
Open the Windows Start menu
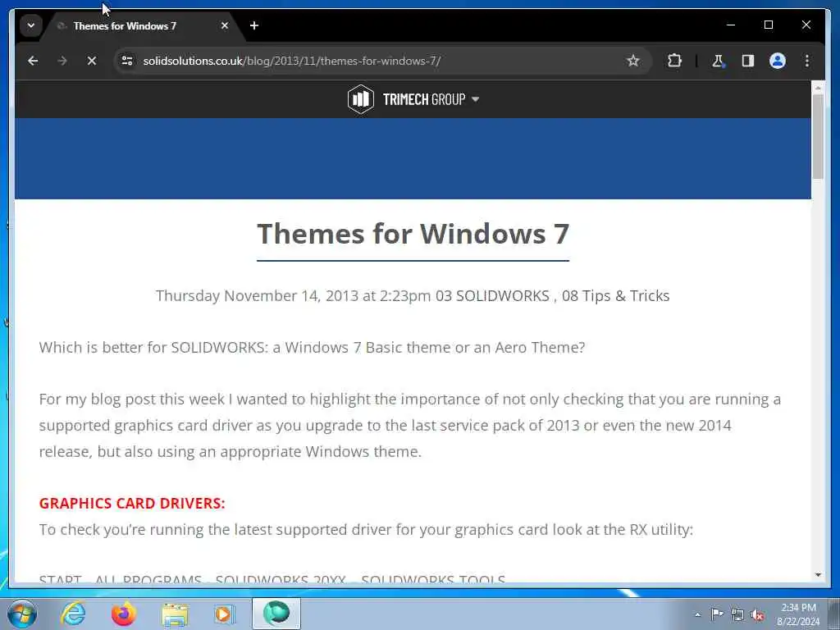22,614
